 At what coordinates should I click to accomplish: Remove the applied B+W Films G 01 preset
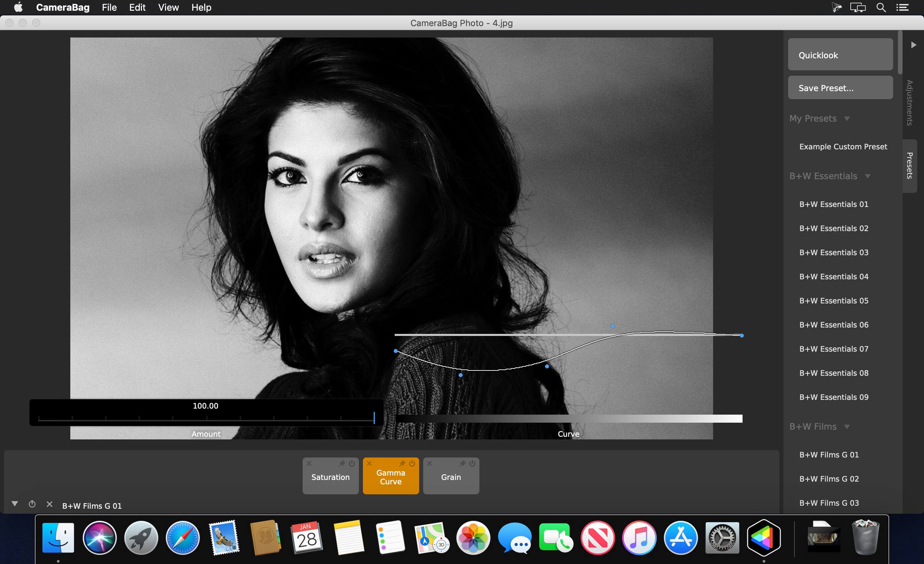pyautogui.click(x=50, y=504)
